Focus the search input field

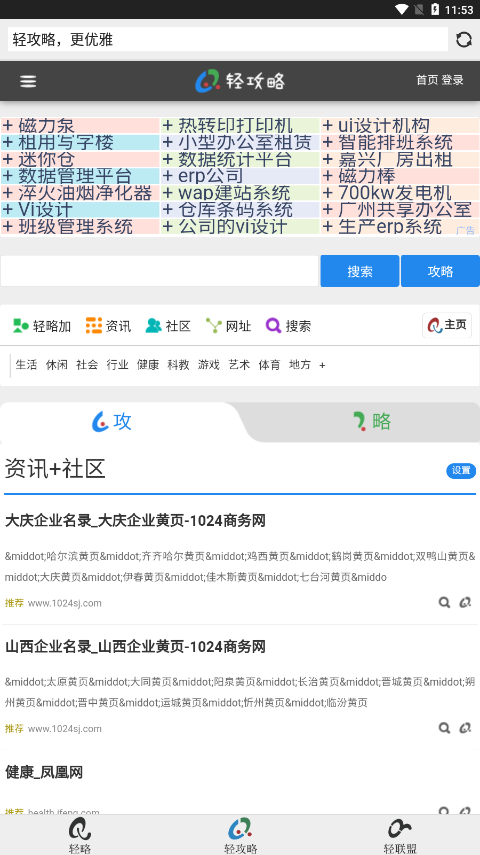pos(159,271)
